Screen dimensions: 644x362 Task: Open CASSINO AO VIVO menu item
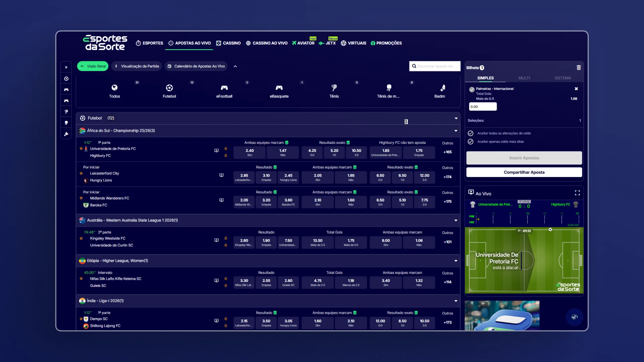click(267, 43)
